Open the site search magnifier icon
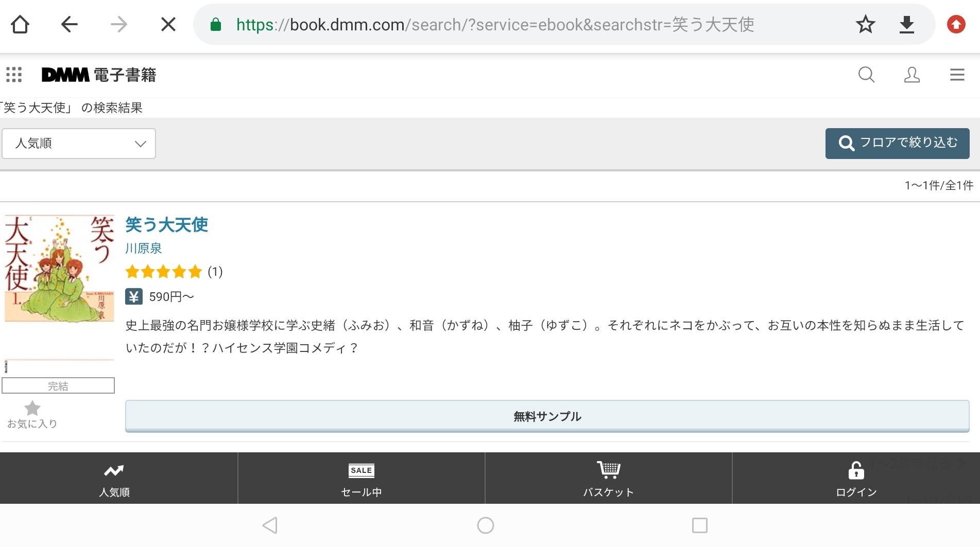This screenshot has height=547, width=980. [x=866, y=75]
